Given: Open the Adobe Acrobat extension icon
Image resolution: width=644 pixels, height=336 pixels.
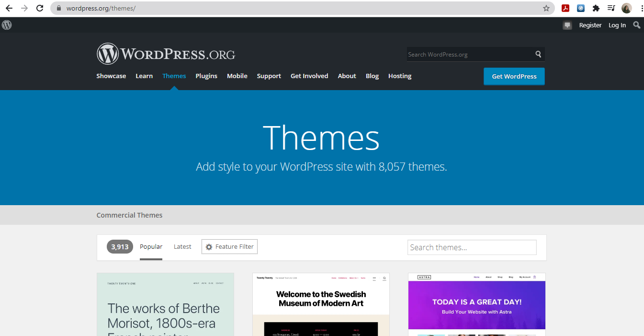Looking at the screenshot, I should tap(565, 8).
